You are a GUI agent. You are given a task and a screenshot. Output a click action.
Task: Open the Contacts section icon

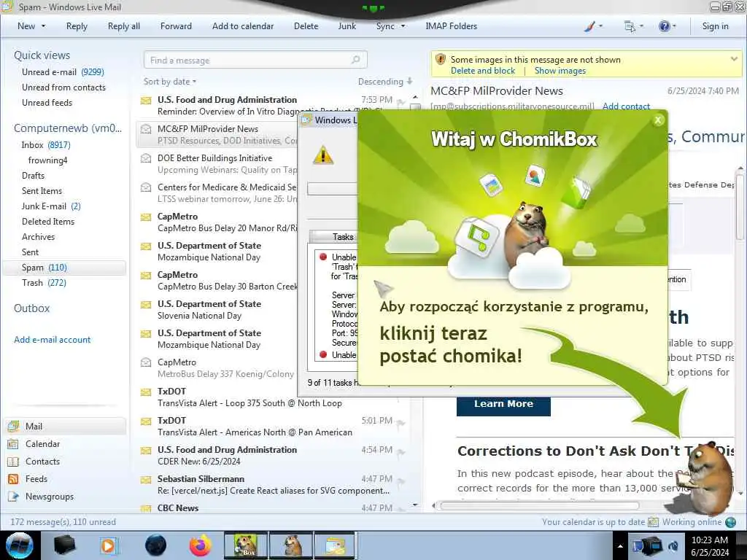click(x=13, y=462)
